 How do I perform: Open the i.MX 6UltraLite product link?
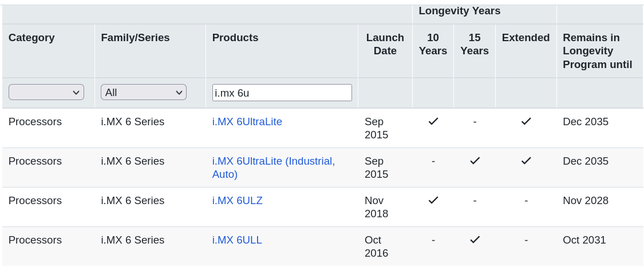pyautogui.click(x=247, y=122)
